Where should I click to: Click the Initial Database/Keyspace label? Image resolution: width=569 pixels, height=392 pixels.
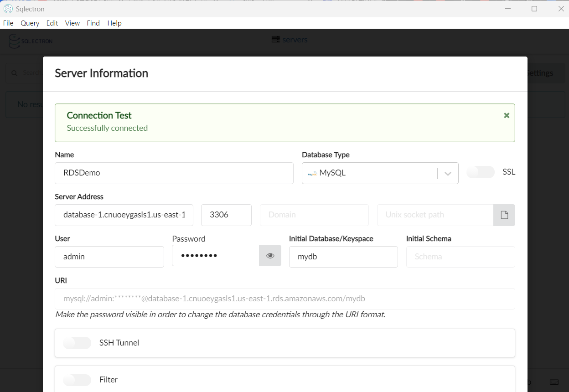pos(331,238)
